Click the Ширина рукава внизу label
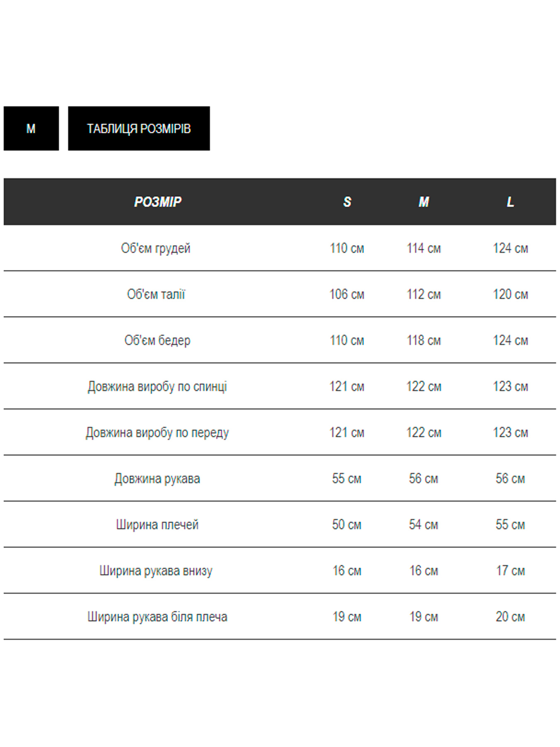Screen dimensions: 560x747 156,571
